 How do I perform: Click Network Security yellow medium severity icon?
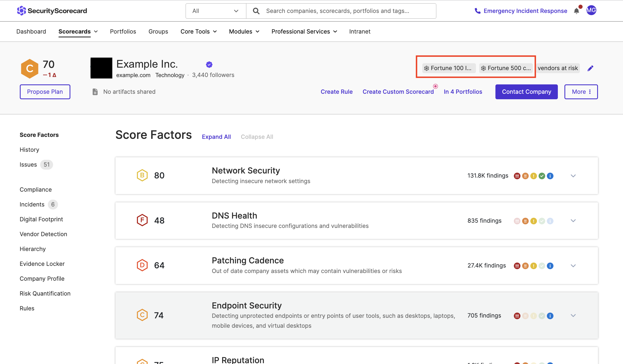pyautogui.click(x=534, y=176)
